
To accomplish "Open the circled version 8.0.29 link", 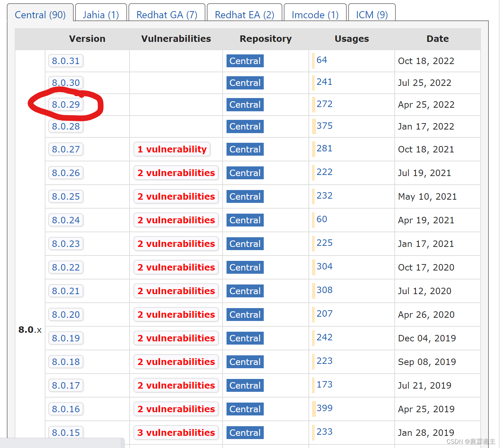I will (66, 104).
